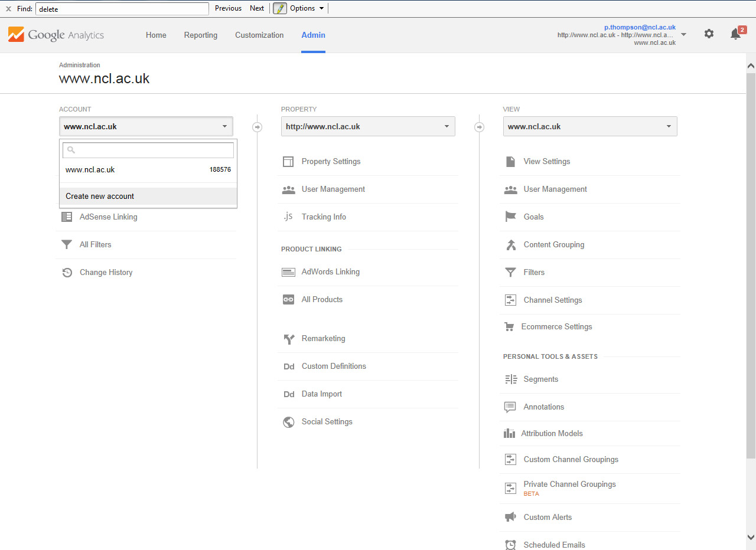The image size is (756, 550).
Task: Click the settings gear icon in header
Action: (x=709, y=34)
